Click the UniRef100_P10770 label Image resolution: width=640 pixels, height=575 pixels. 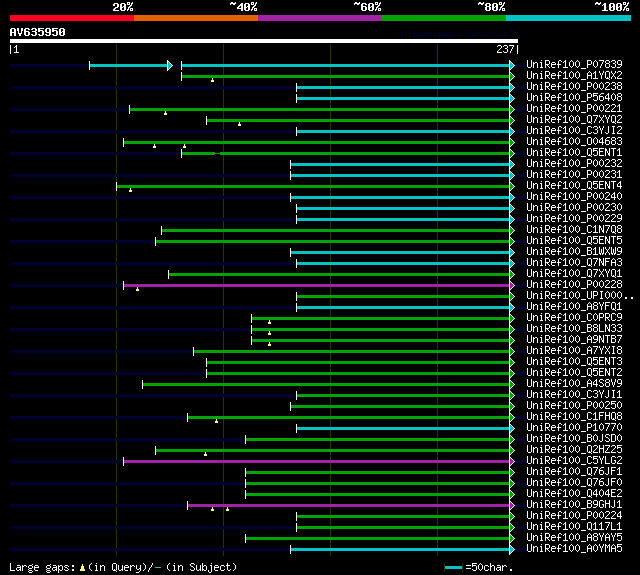(x=574, y=428)
